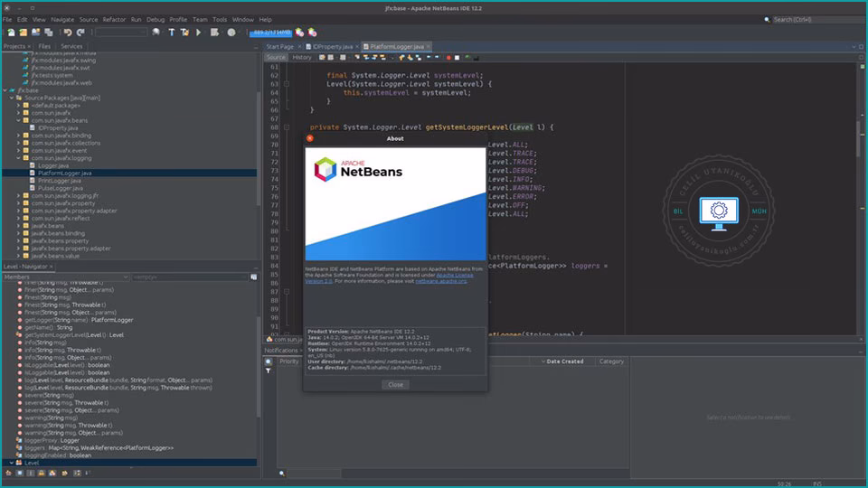Click the Run Project play icon

click(198, 33)
